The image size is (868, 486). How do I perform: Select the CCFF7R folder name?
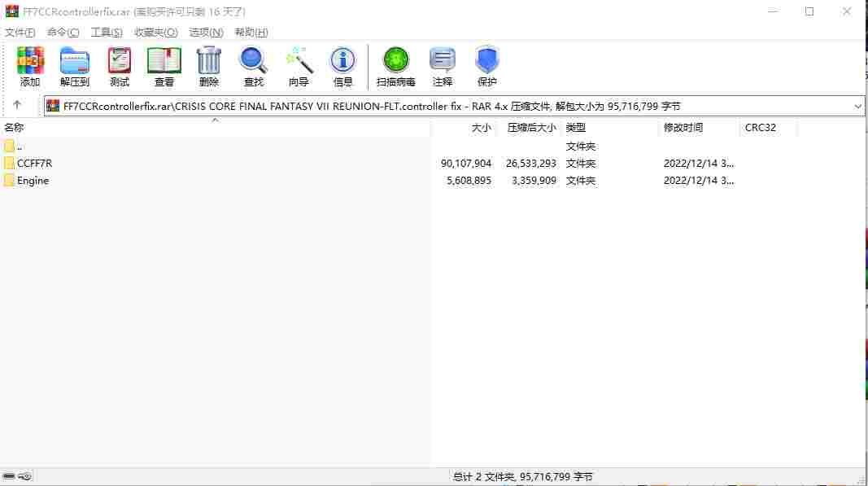coord(34,164)
